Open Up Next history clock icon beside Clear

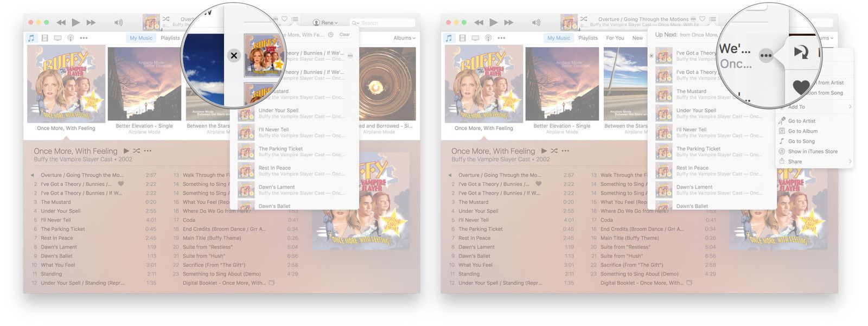(x=330, y=35)
